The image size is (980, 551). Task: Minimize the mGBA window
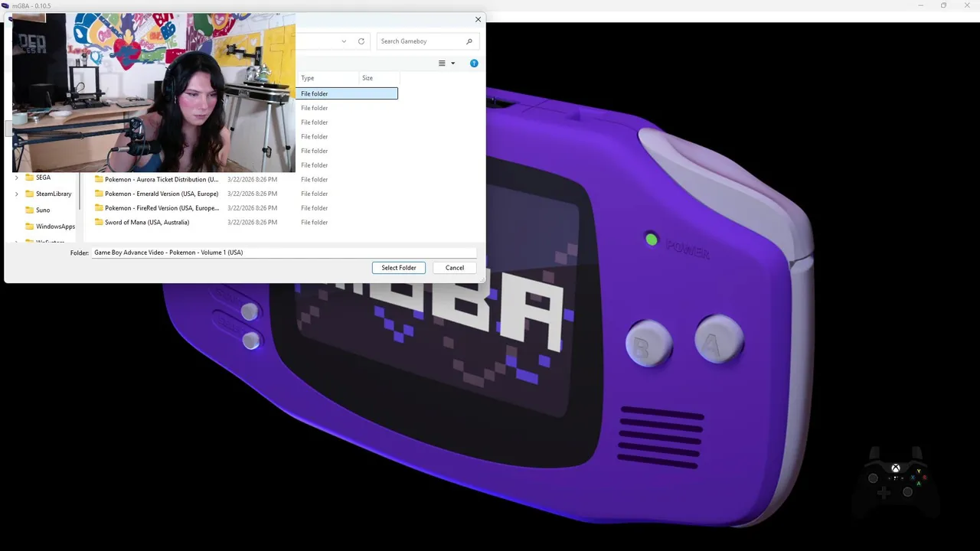[x=921, y=5]
